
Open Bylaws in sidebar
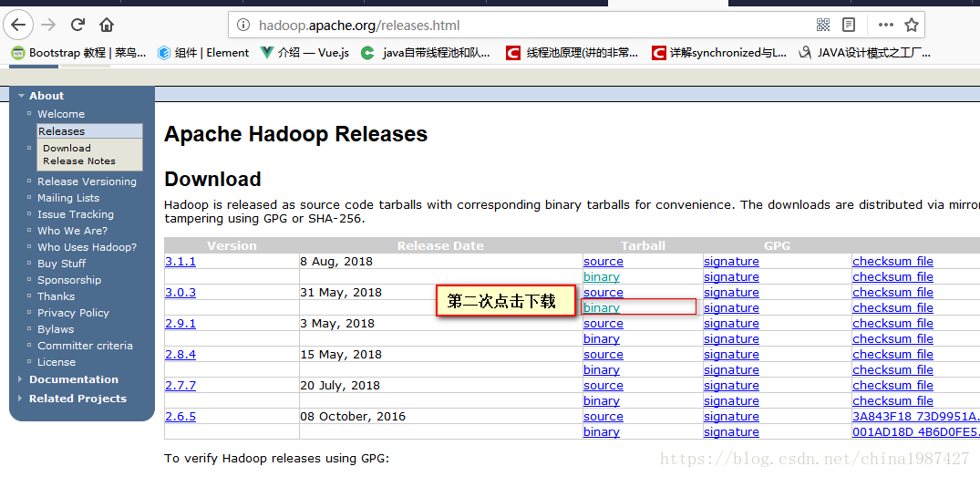pyautogui.click(x=56, y=329)
